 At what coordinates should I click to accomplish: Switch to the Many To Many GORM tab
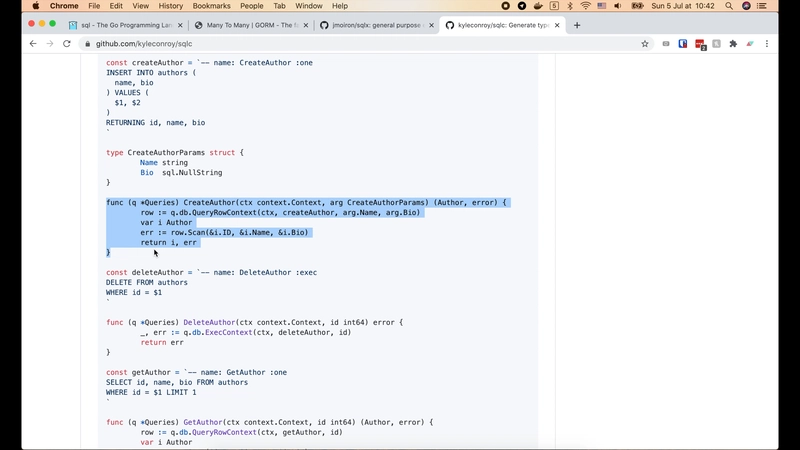248,25
